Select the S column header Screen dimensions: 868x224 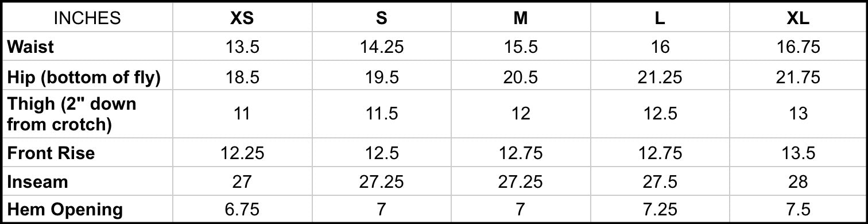(382, 18)
